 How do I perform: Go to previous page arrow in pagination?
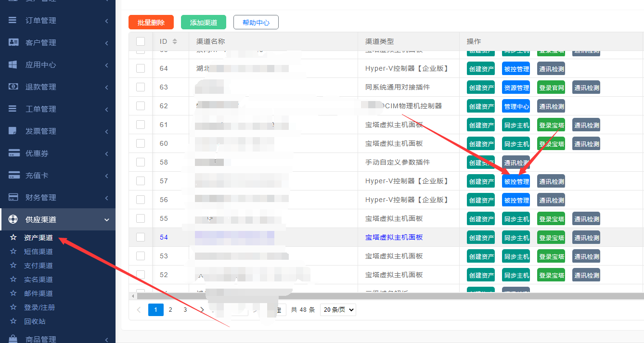[x=139, y=310]
